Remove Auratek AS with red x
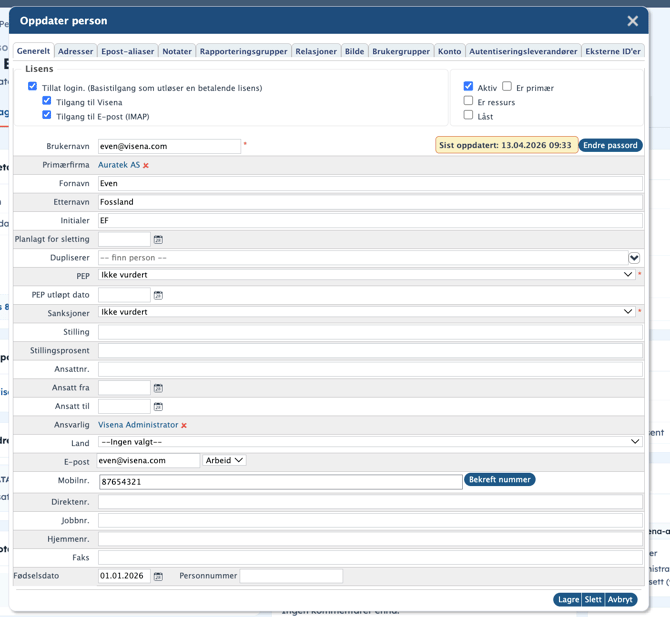The width and height of the screenshot is (670, 617). (146, 165)
